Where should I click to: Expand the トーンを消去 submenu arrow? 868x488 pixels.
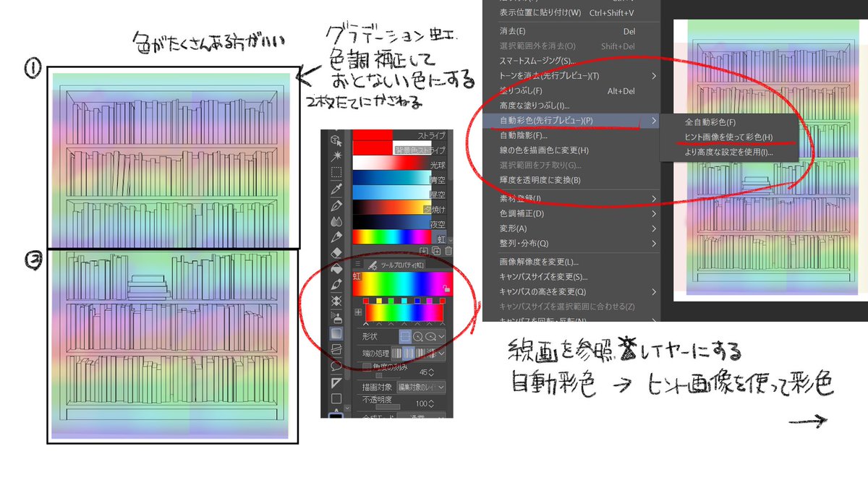pos(654,76)
